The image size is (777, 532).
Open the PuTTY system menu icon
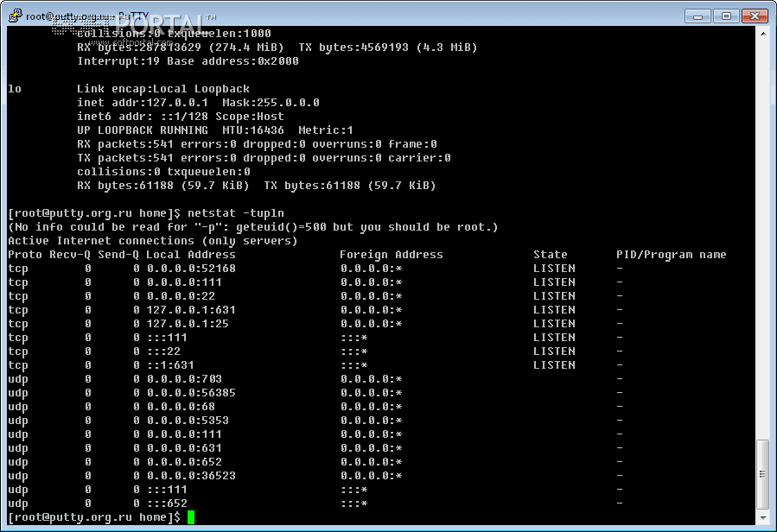(16, 16)
